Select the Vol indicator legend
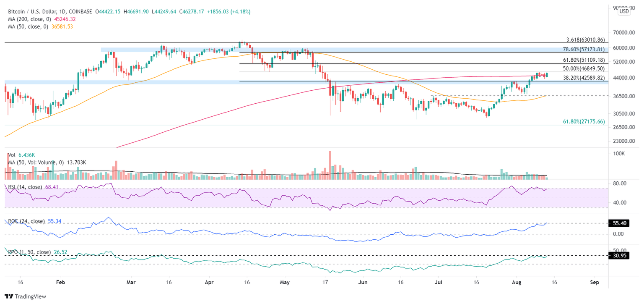This screenshot has height=304, width=644. point(13,154)
